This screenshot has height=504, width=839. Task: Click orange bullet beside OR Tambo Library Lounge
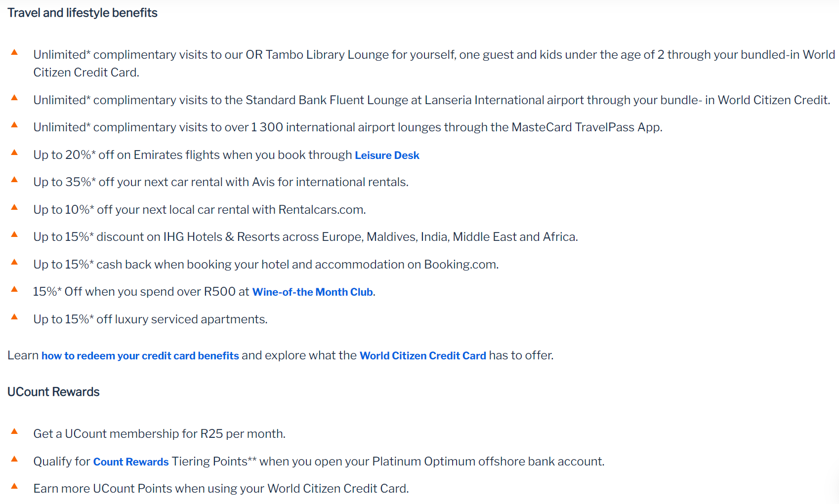tap(14, 52)
